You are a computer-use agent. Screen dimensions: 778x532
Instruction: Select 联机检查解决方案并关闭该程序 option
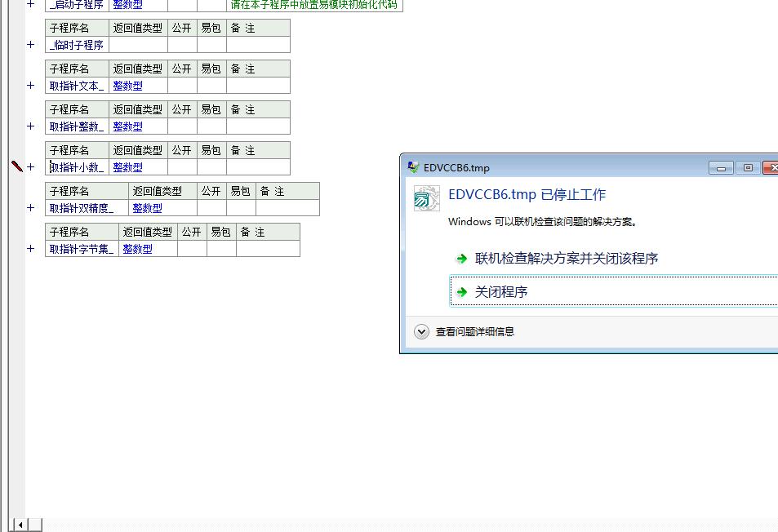pos(567,259)
